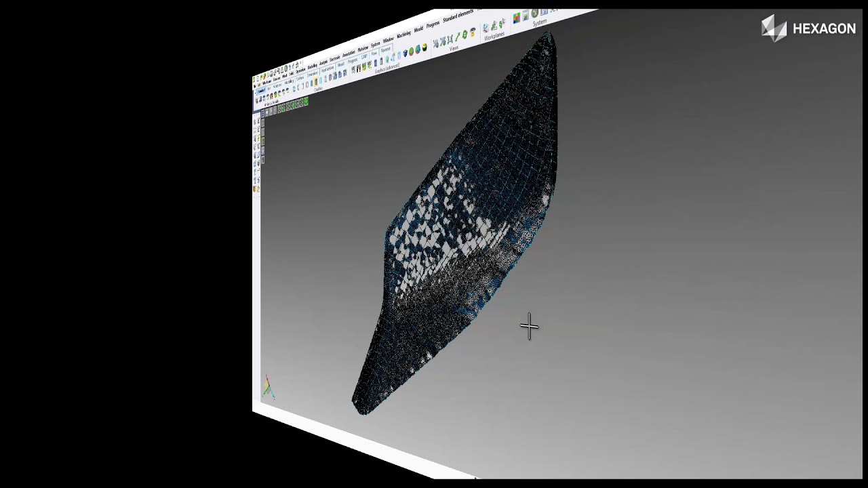Viewport: 868px width, 488px height.
Task: Click the green circular rotate icon in Views
Action: [x=465, y=34]
